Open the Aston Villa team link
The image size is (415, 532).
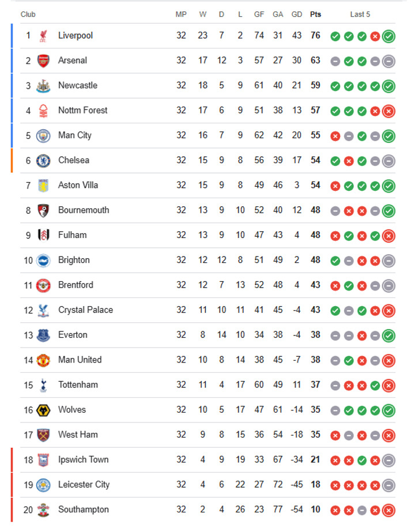coord(78,185)
